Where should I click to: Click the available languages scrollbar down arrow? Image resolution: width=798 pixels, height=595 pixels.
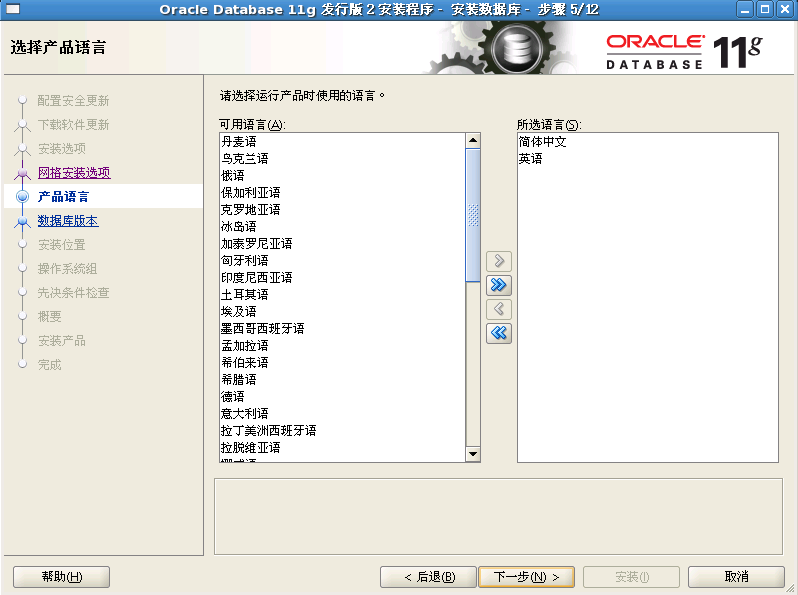[x=473, y=454]
